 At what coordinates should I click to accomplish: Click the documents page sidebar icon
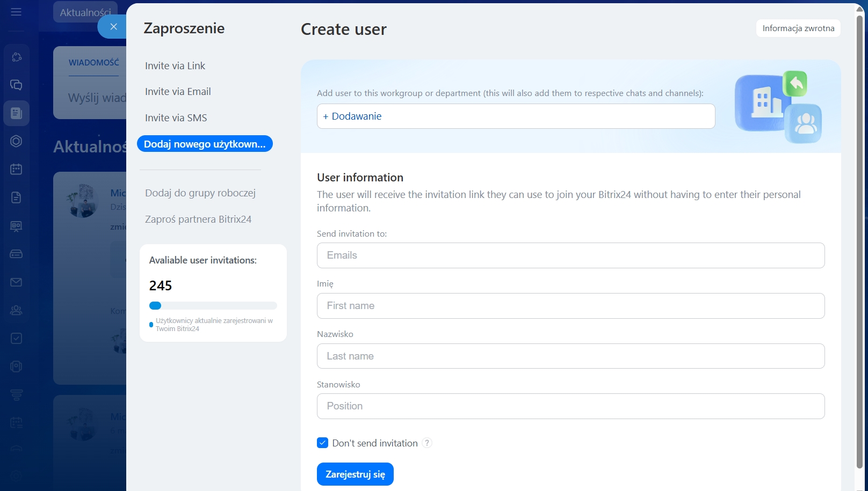[16, 197]
